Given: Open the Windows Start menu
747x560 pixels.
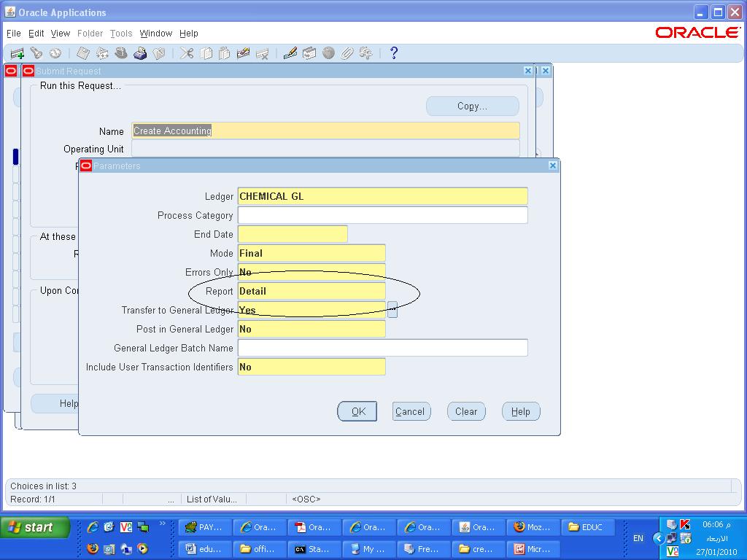Looking at the screenshot, I should [34, 527].
